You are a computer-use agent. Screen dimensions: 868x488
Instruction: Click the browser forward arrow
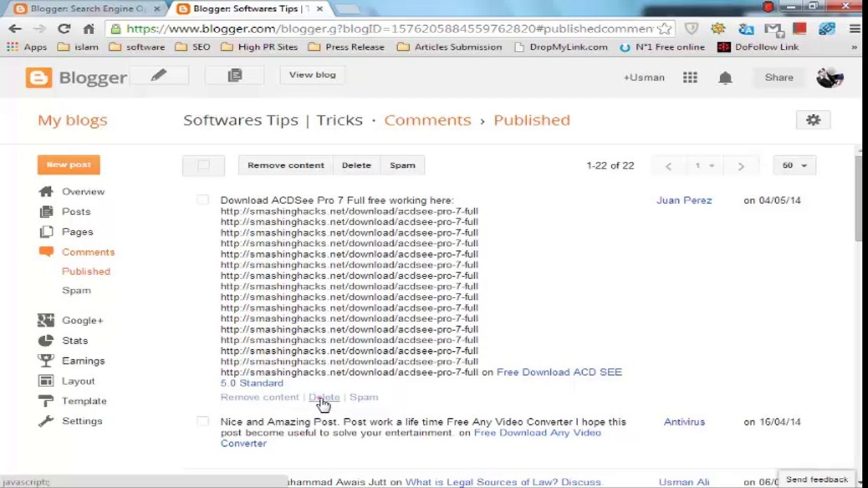pyautogui.click(x=39, y=28)
